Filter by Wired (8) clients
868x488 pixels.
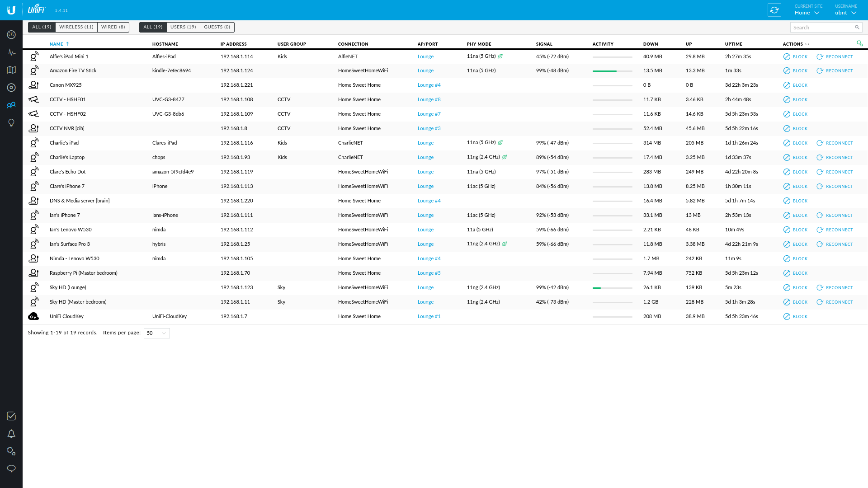[x=113, y=27]
